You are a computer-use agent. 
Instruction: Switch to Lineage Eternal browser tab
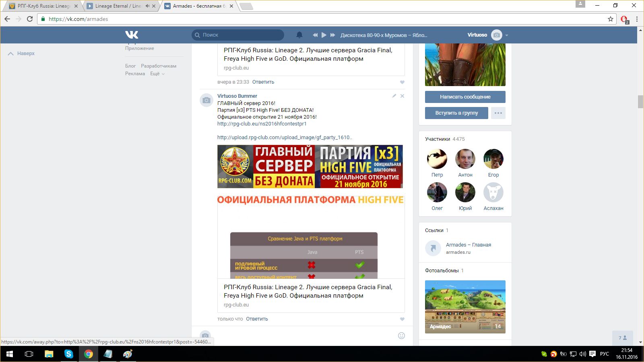(117, 6)
